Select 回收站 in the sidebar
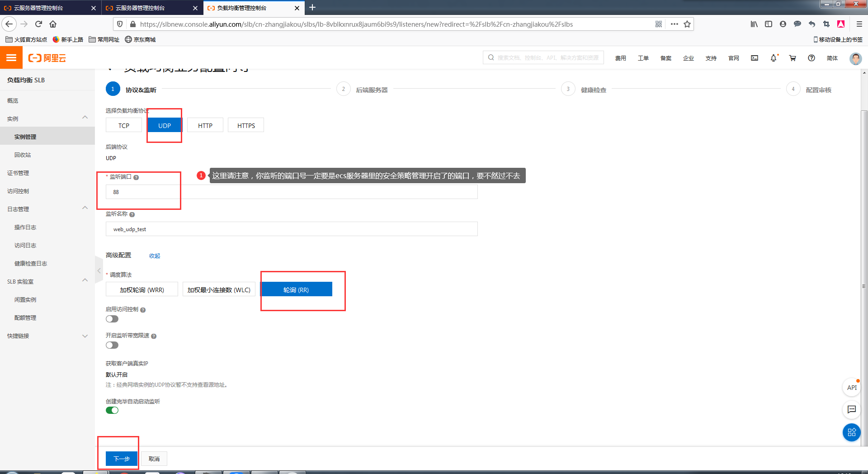The height and width of the screenshot is (474, 868). [23, 155]
